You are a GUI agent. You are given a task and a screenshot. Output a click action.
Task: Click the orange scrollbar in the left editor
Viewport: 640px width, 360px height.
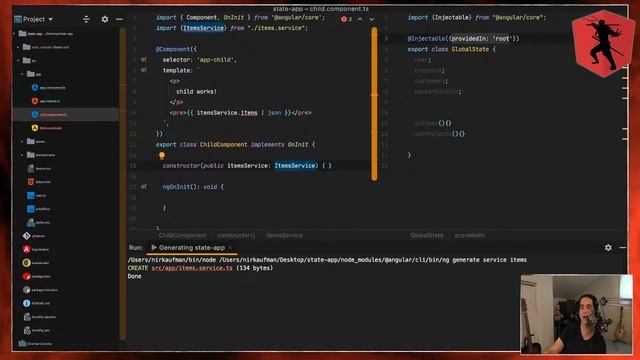pos(374,104)
